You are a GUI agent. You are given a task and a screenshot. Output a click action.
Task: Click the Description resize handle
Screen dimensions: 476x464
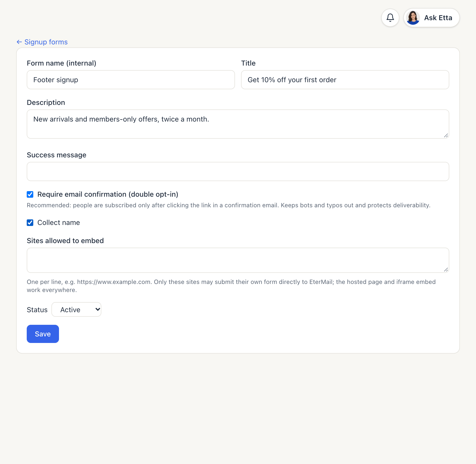tap(446, 135)
